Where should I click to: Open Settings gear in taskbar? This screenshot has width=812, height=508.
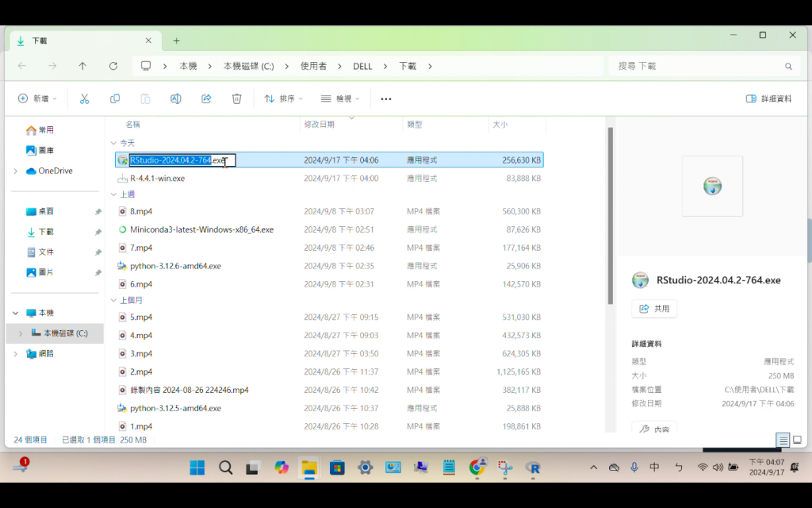click(365, 468)
